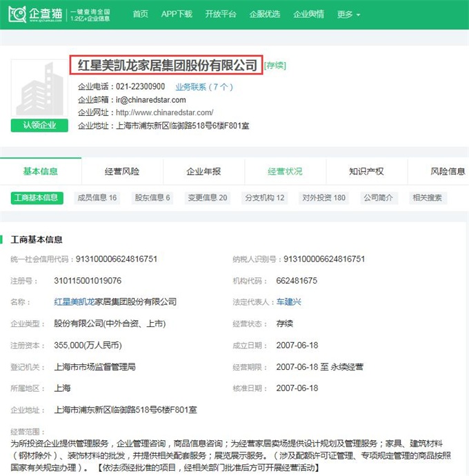Open the 对外投资 180 sub-tab
Viewport: 469px width, 476px height.
324,198
